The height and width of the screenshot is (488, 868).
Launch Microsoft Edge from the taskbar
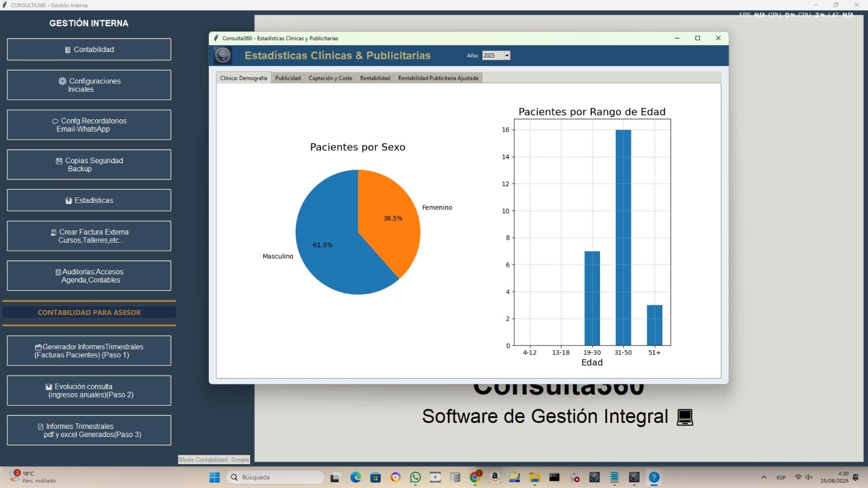coord(355,477)
